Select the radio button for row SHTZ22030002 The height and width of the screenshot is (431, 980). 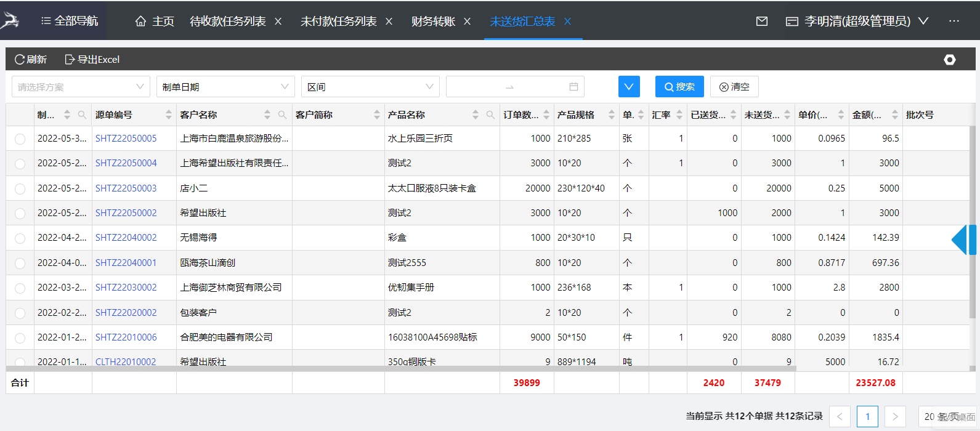tap(20, 288)
